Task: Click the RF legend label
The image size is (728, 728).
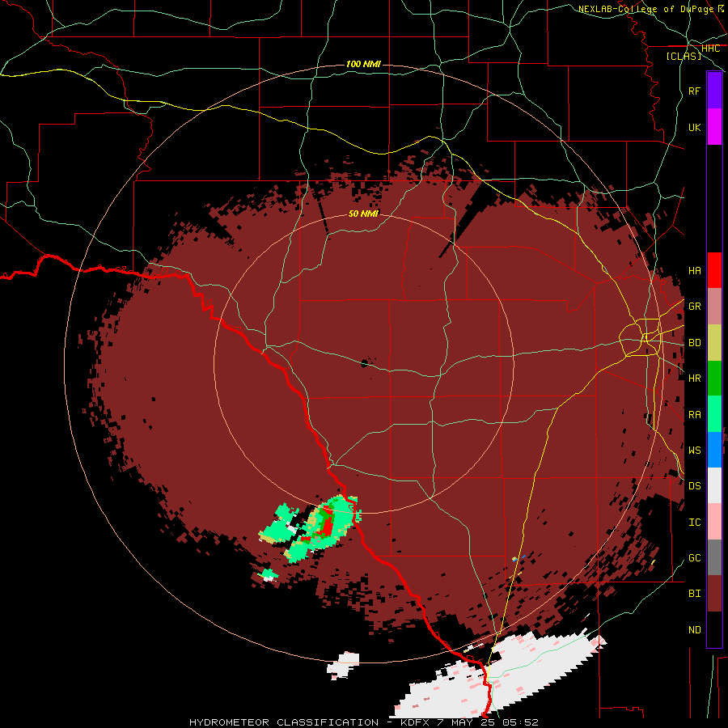Action: 694,91
